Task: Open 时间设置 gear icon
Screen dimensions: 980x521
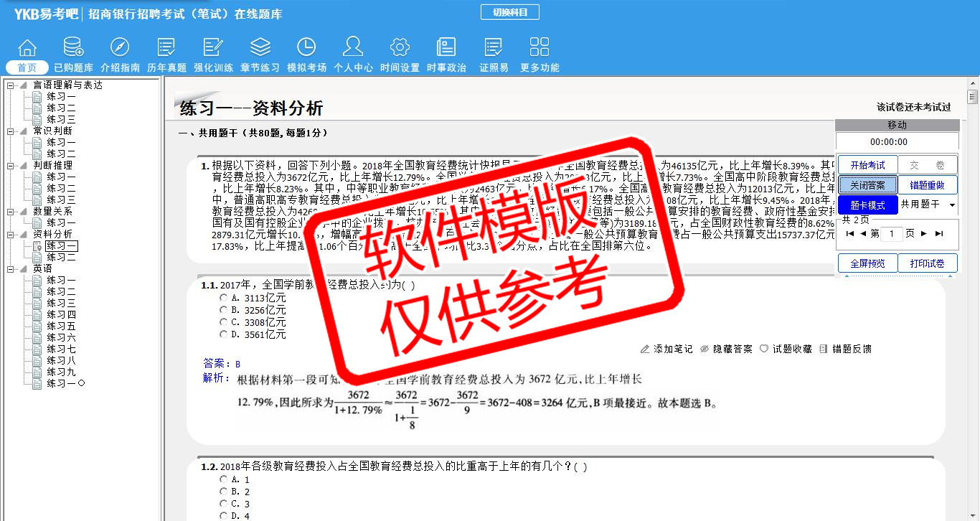Action: click(400, 48)
